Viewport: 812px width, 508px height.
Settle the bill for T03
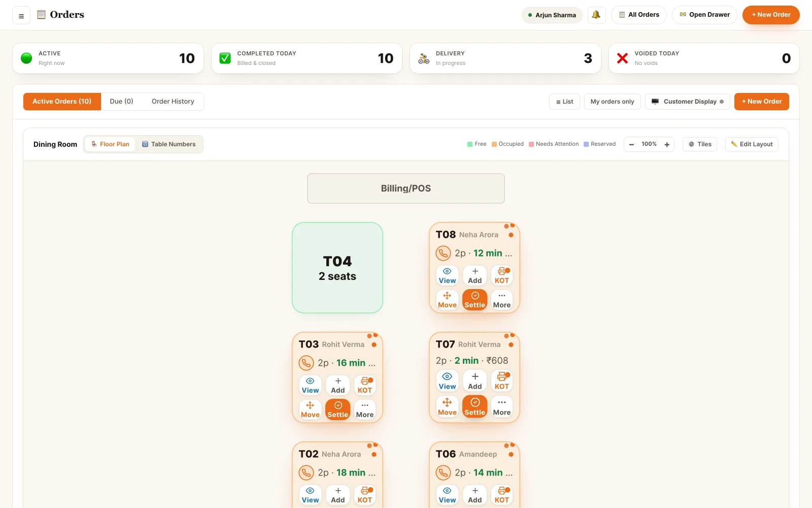click(x=338, y=409)
